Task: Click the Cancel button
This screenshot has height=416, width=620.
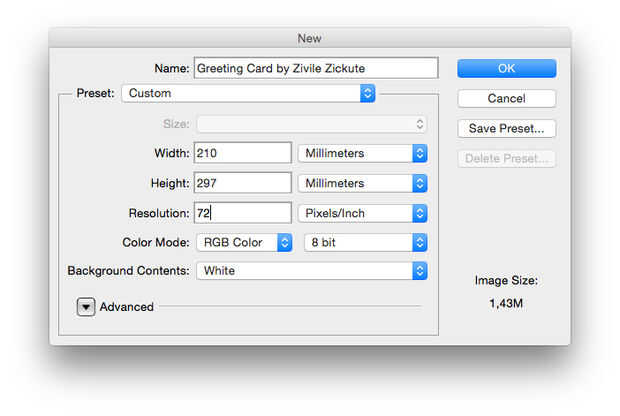Action: point(506,98)
